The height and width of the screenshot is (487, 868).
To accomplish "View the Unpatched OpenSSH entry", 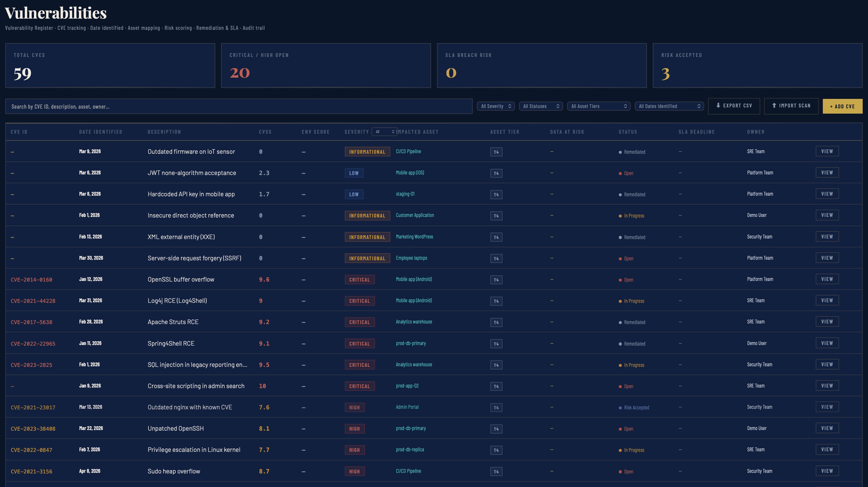I will click(x=827, y=428).
